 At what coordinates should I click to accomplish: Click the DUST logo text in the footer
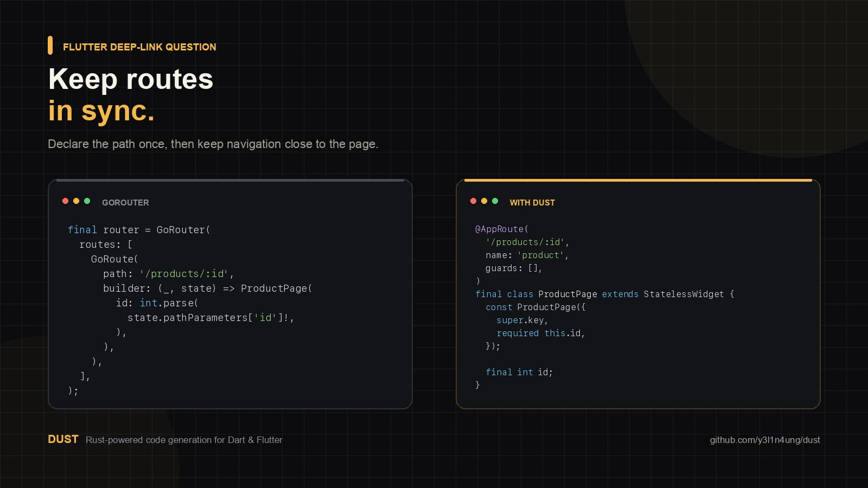click(x=63, y=439)
